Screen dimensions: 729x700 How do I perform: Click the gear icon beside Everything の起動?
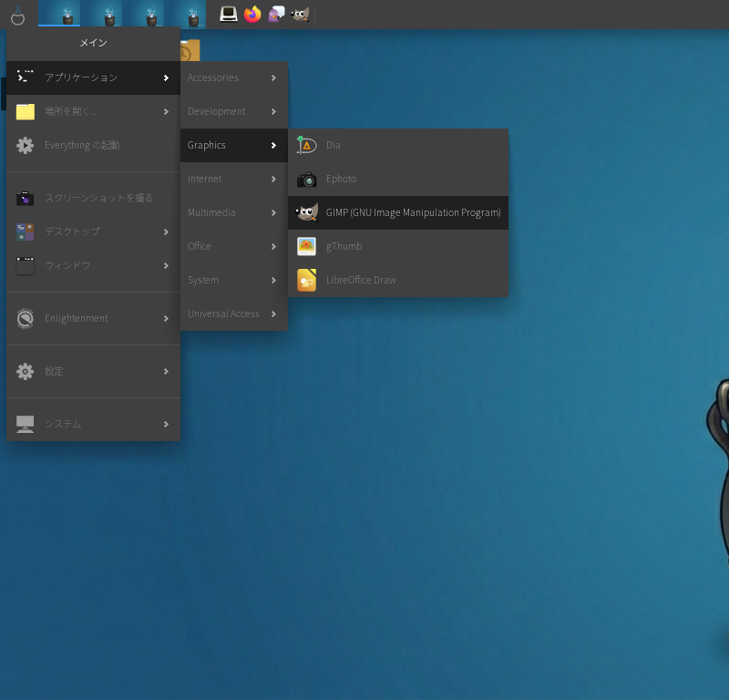click(26, 146)
